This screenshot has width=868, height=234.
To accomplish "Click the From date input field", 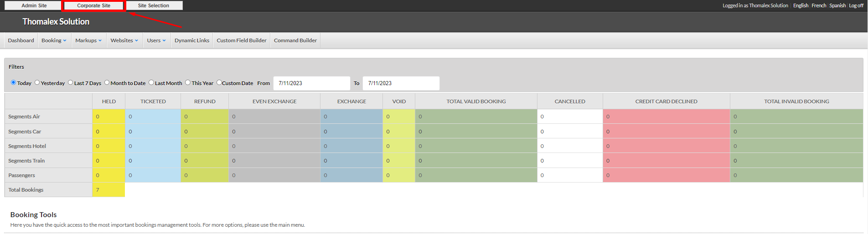I will [312, 83].
